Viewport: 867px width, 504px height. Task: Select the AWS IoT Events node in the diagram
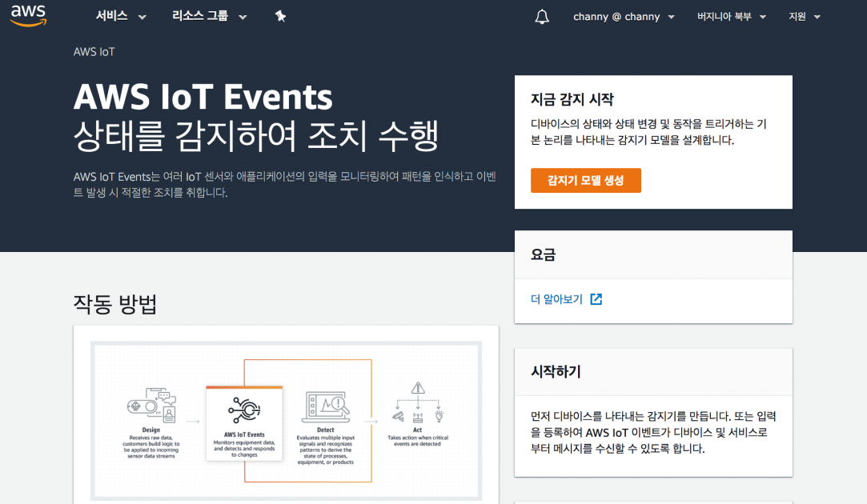click(244, 410)
